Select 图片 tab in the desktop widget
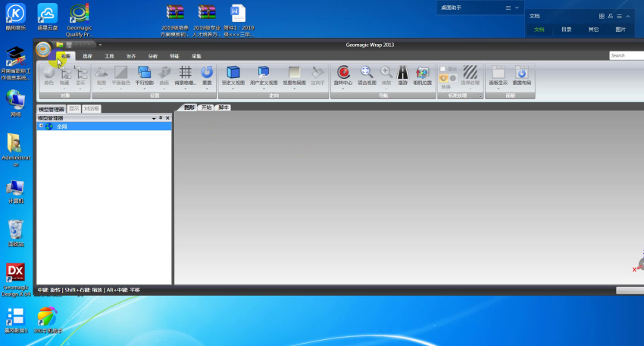This screenshot has width=644, height=346. click(x=621, y=30)
